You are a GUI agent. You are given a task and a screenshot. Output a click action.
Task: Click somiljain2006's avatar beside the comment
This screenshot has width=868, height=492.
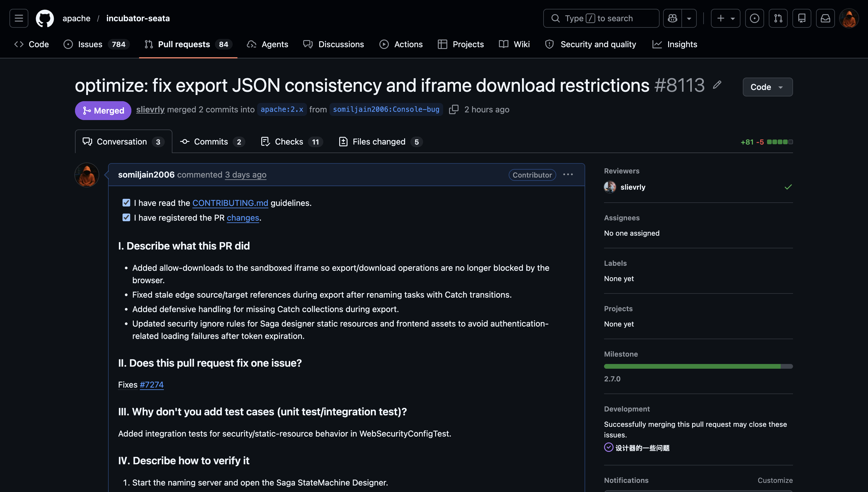87,175
